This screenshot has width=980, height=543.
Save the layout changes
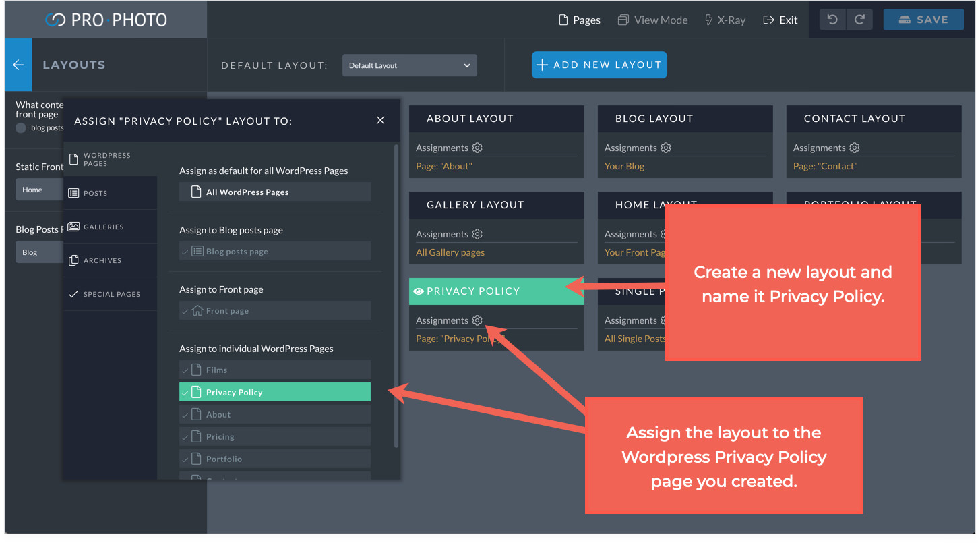click(x=923, y=20)
